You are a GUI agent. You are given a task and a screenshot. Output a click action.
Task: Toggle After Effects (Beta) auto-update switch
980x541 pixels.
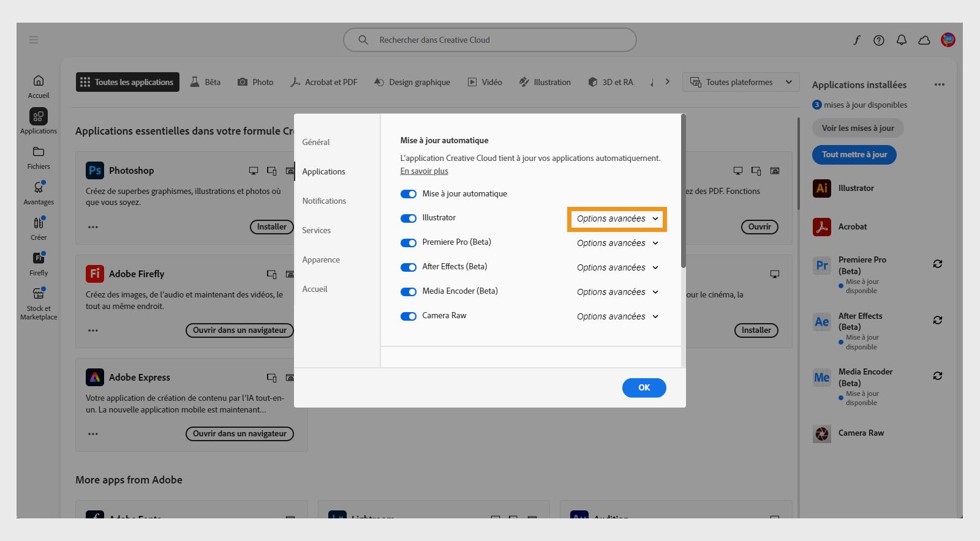pos(409,267)
